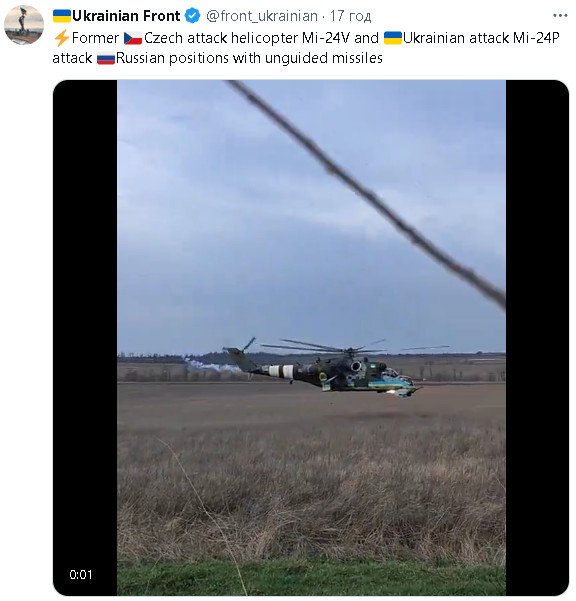Click the 'Mi-24P' text in tweet
This screenshot has width=576, height=601.
(536, 38)
